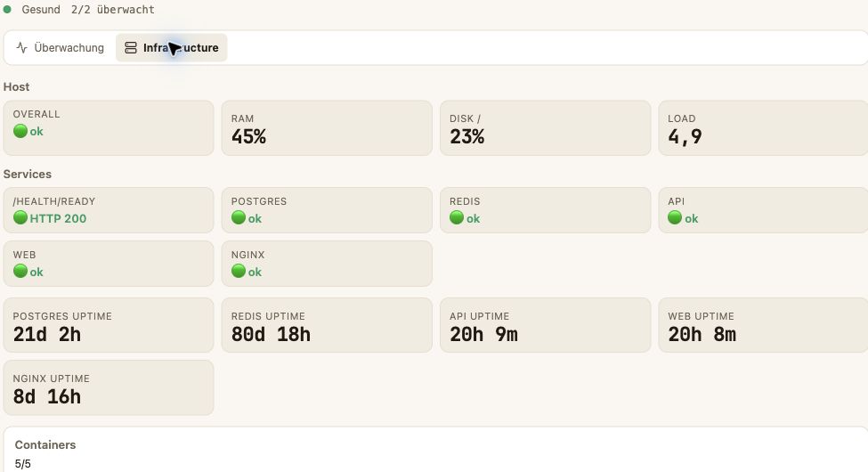868x472 pixels.
Task: Click the Überwachung pulse icon
Action: [21, 47]
